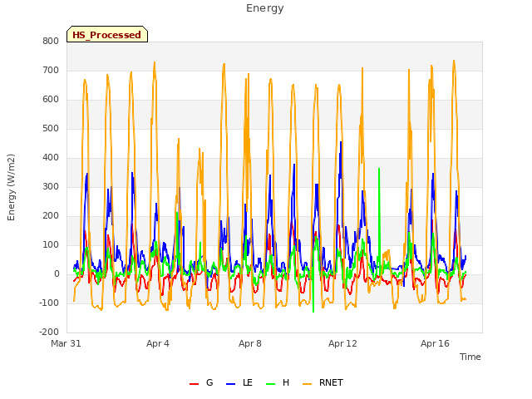Click the Apr 16 x-axis label
The width and height of the screenshot is (532, 399).
point(435,343)
